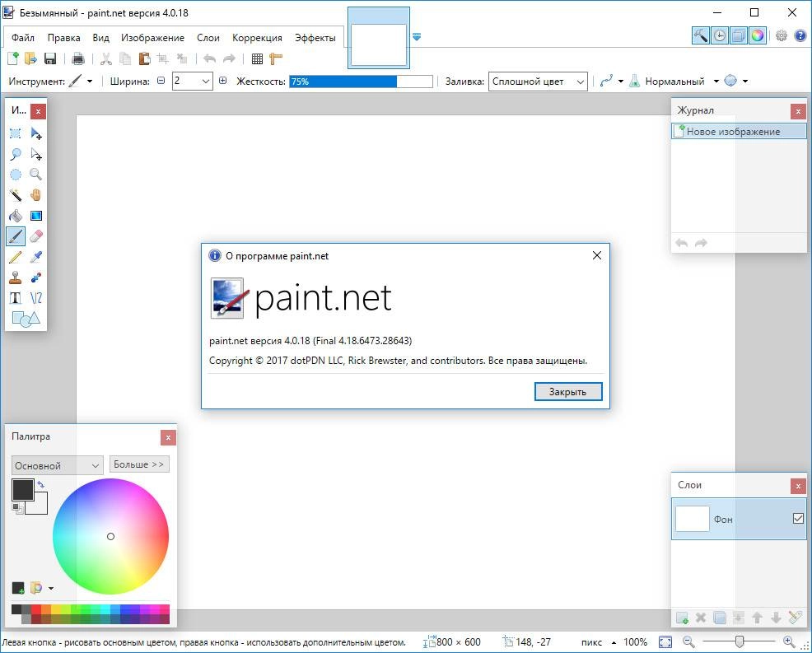Viewport: 812px width, 653px height.
Task: Click the zoom slider in status bar
Action: (x=739, y=642)
